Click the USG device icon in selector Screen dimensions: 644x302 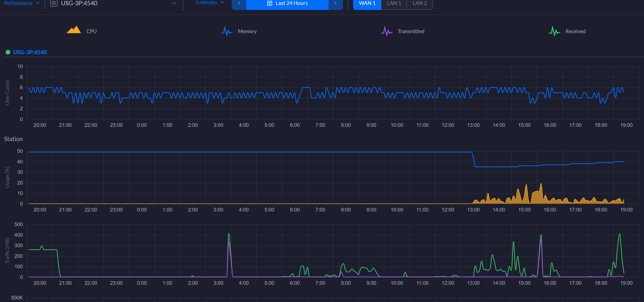coord(54,3)
